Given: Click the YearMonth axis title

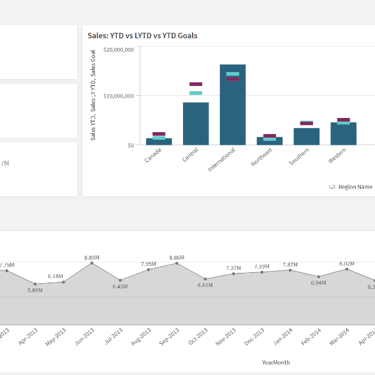Looking at the screenshot, I should coord(276,362).
